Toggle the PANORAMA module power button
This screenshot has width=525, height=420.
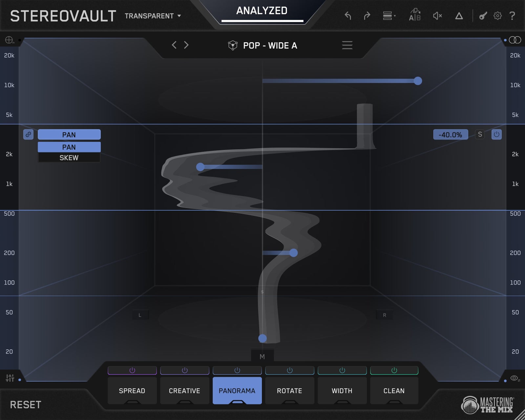(x=237, y=370)
